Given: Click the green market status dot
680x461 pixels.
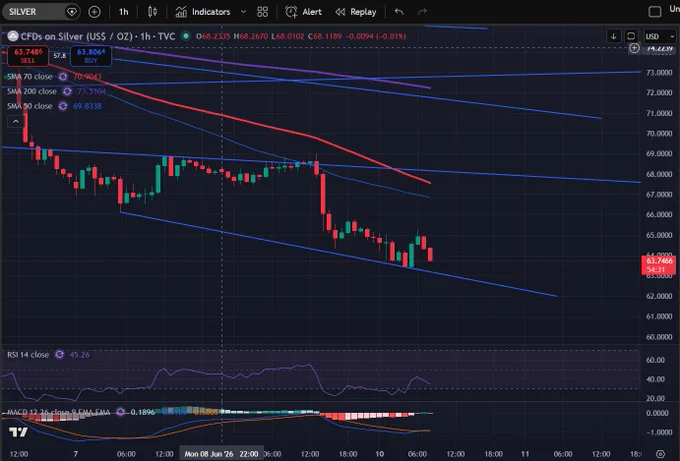Looking at the screenshot, I should pyautogui.click(x=186, y=36).
